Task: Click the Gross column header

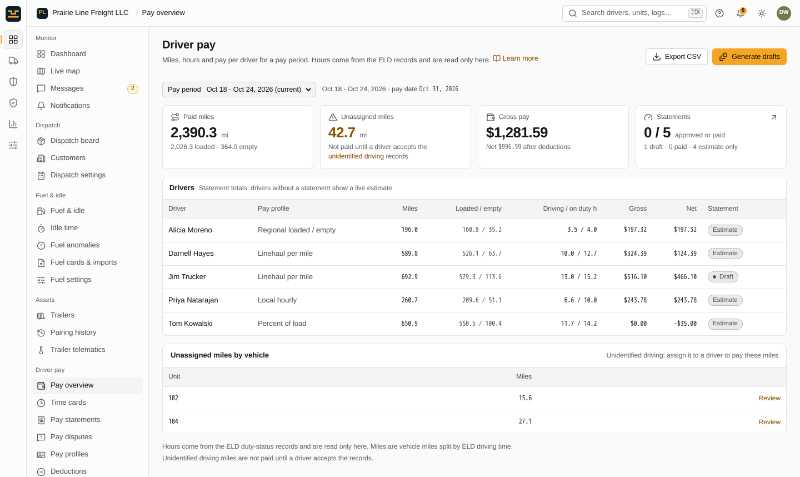Action: [x=638, y=209]
